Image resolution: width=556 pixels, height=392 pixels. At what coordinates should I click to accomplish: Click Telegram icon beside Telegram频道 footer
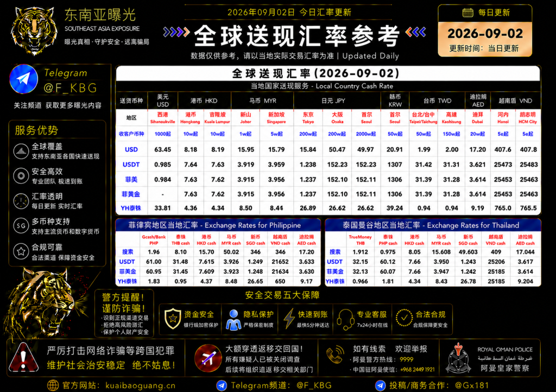[x=222, y=385]
